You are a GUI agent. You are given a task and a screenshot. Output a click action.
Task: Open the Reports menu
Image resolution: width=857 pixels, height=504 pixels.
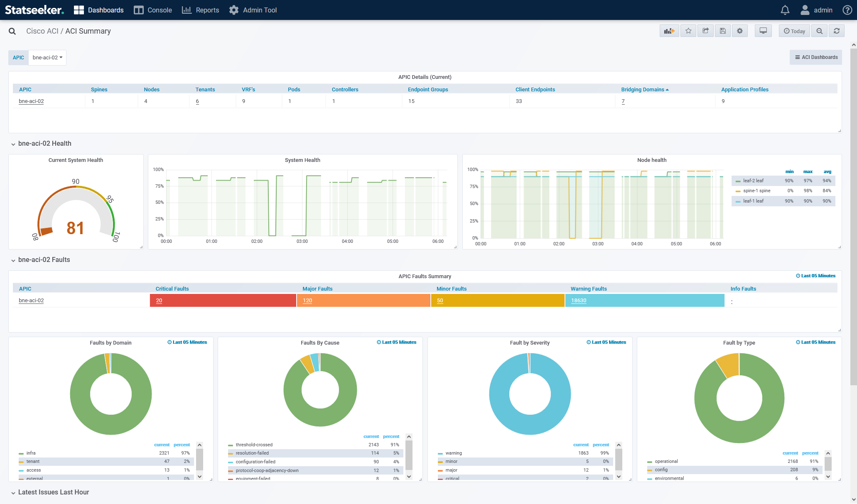click(x=201, y=10)
